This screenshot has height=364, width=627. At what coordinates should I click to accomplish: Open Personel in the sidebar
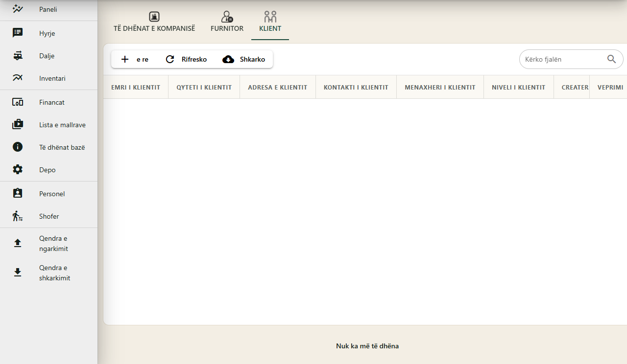click(x=48, y=194)
